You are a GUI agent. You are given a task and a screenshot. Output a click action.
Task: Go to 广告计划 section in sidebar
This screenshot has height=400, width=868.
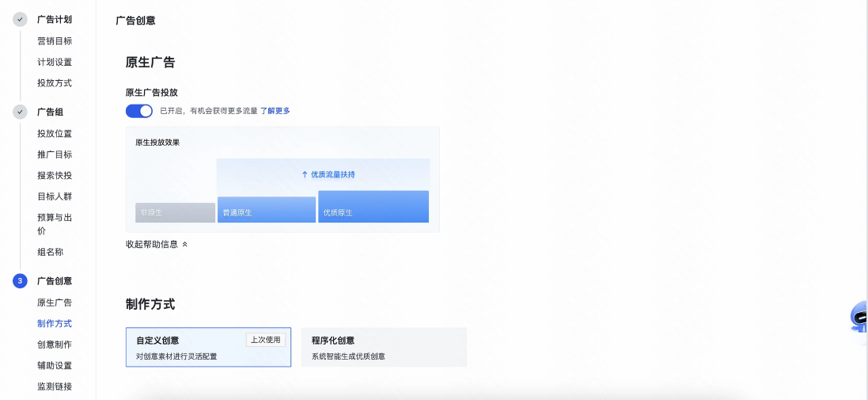[x=55, y=19]
